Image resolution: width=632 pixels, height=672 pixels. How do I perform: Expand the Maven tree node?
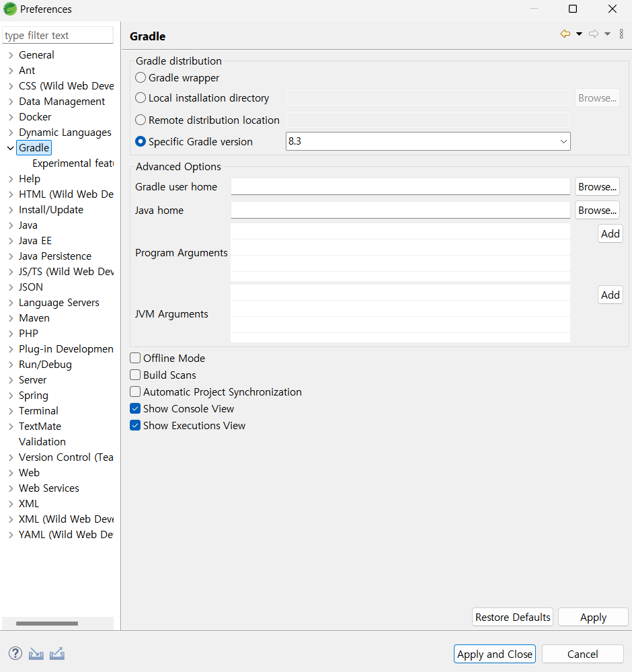[x=11, y=318]
